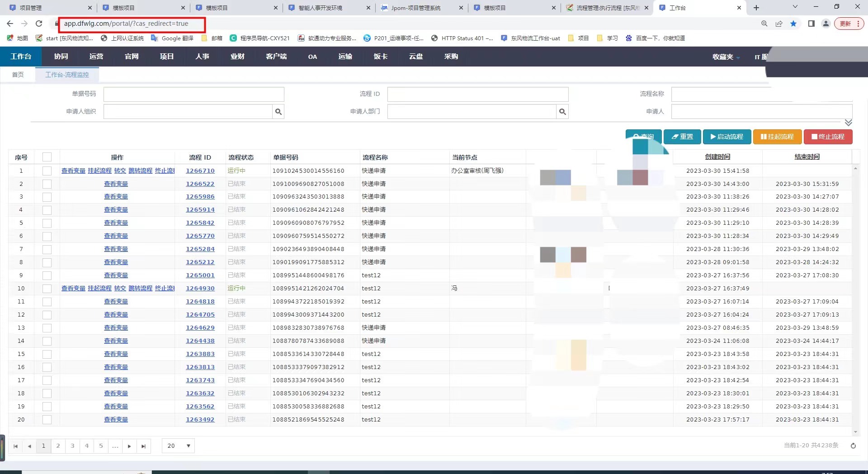Click the 流程 ID input field

point(478,94)
